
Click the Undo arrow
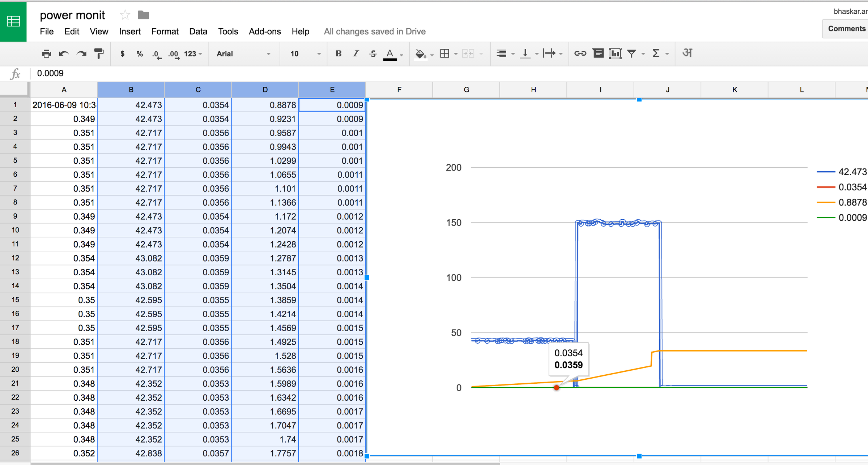click(64, 53)
